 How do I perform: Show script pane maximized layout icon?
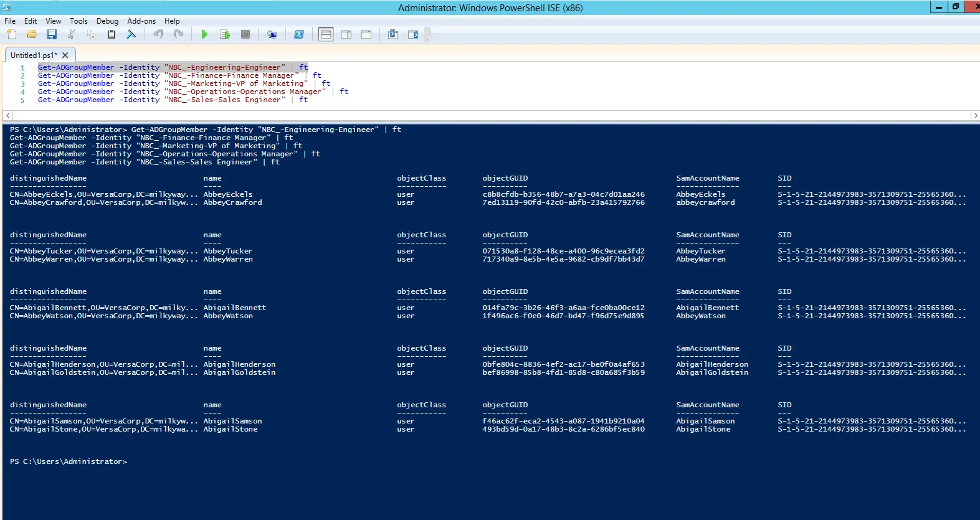pos(366,34)
